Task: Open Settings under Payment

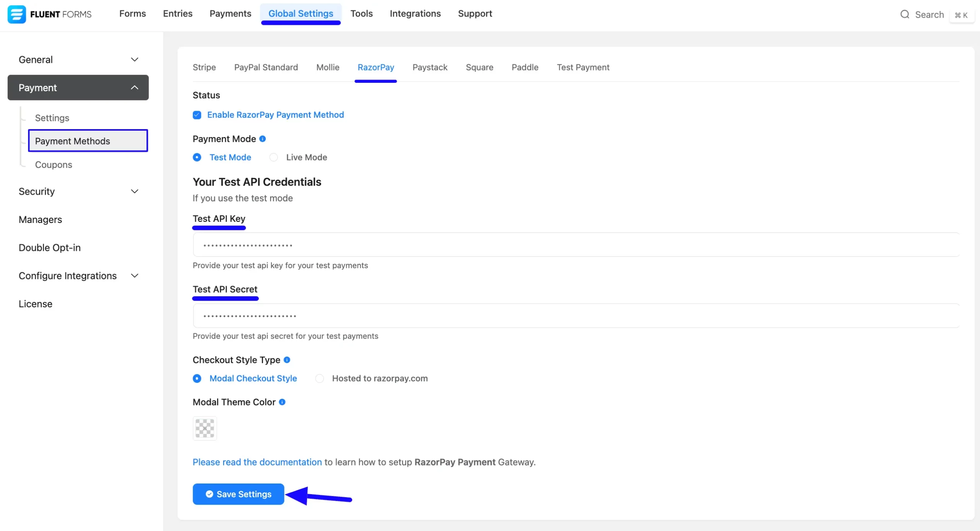Action: 52,118
